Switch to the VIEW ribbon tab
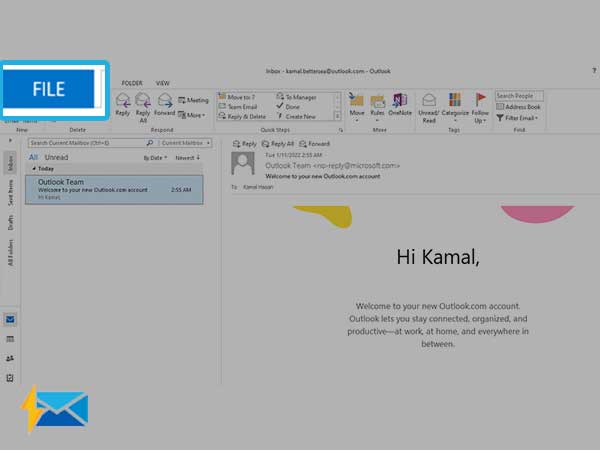Viewport: 600px width, 450px height. 163,83
